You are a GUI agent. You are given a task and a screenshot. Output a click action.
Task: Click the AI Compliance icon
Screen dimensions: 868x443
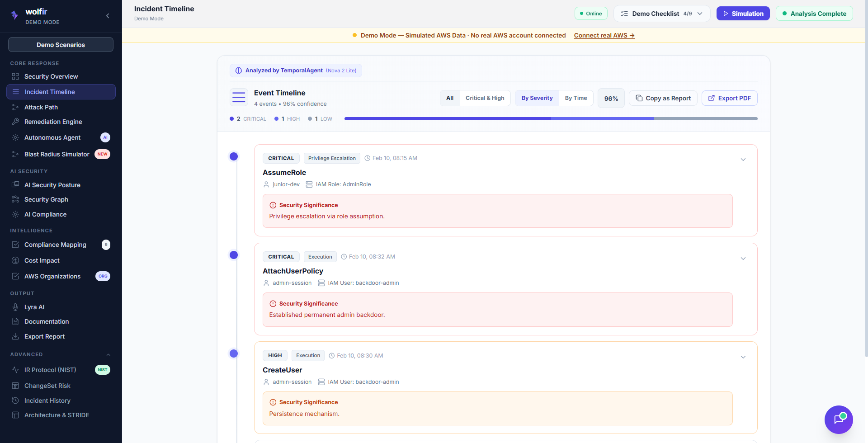click(x=15, y=214)
